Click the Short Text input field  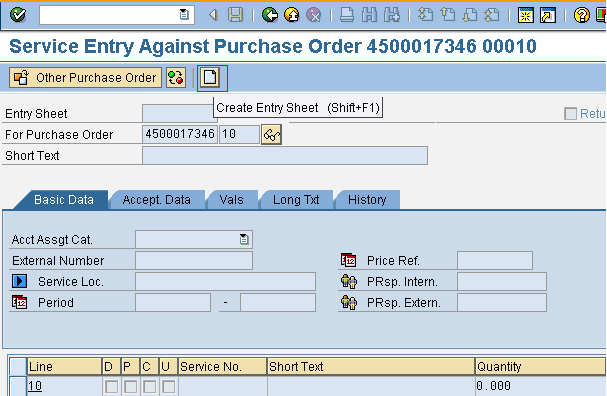285,156
